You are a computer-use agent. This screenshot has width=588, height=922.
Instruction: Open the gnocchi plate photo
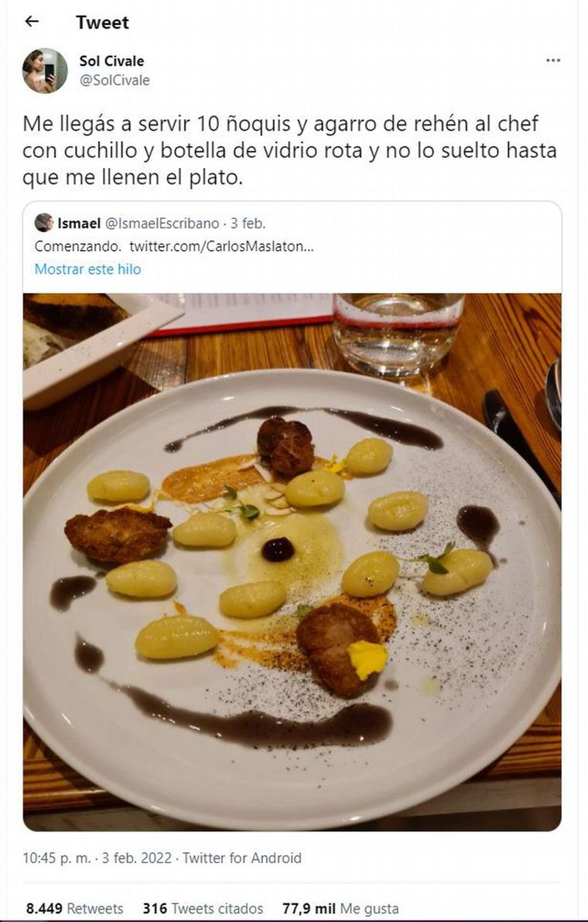(292, 561)
